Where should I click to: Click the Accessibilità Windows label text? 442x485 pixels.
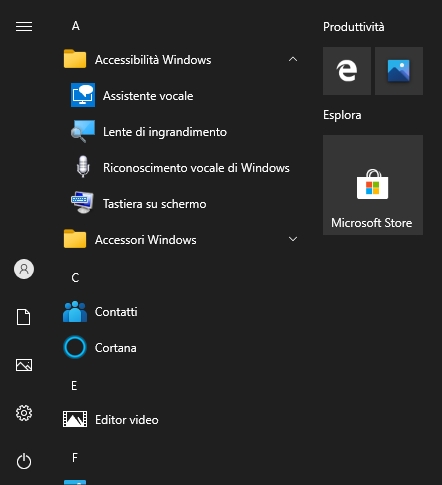click(153, 60)
